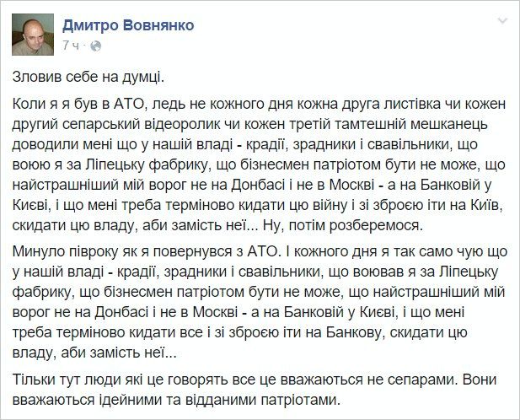Image resolution: width=520 pixels, height=420 pixels.
Task: Click the opening words "Коли я я був в АТО"
Action: pos(78,105)
